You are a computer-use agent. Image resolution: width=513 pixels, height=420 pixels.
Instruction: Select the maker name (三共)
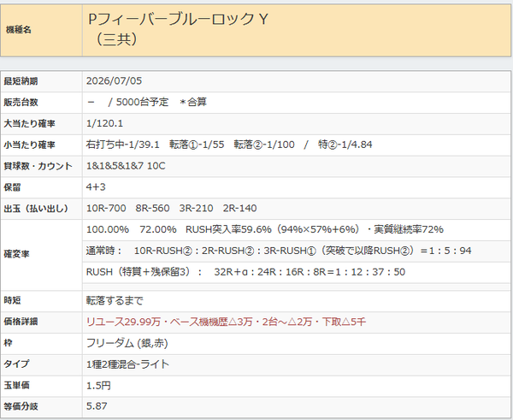[x=116, y=39]
